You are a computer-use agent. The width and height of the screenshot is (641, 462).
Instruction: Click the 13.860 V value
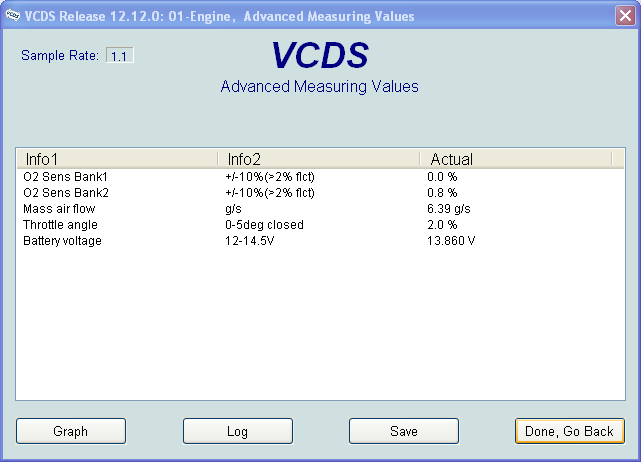coord(451,240)
